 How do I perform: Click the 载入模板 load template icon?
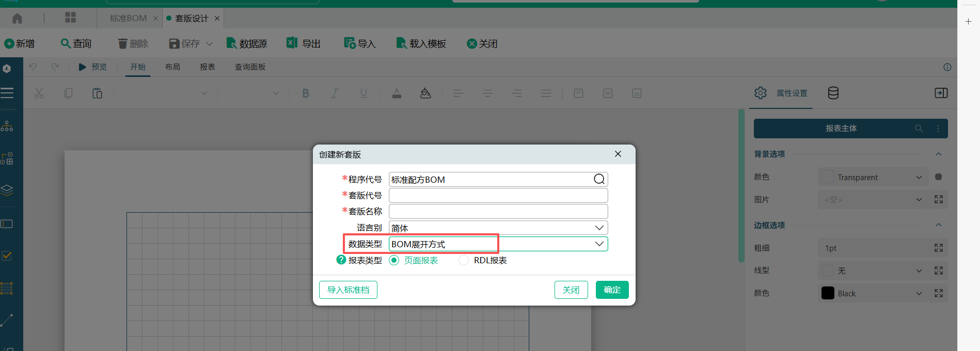click(401, 43)
